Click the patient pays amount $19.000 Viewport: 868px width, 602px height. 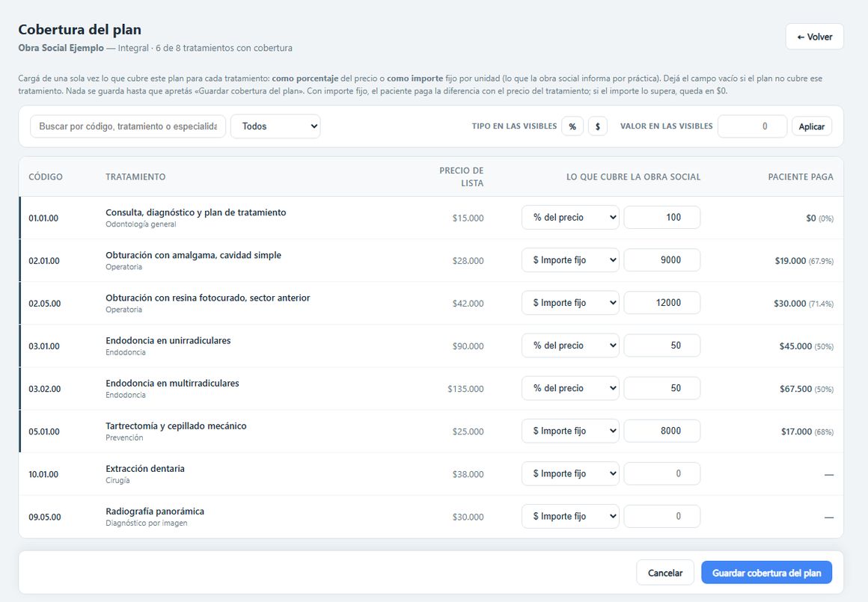click(x=790, y=260)
